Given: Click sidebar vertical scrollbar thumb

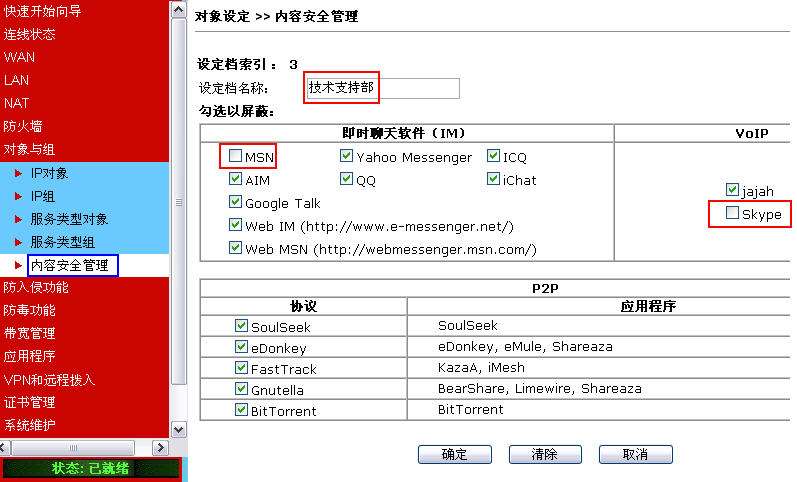Looking at the screenshot, I should tap(178, 202).
